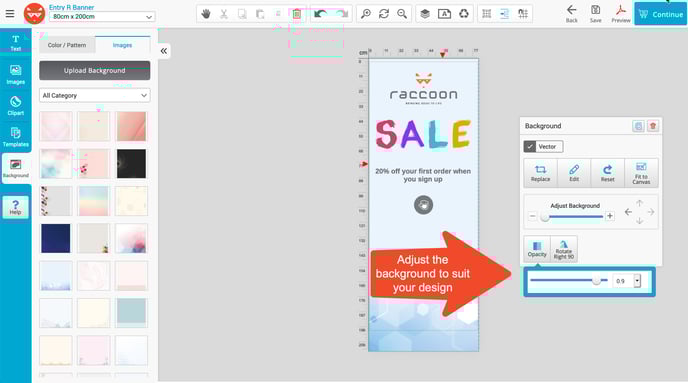Click the text box frame icon
The height and width of the screenshot is (383, 688).
[x=444, y=14]
